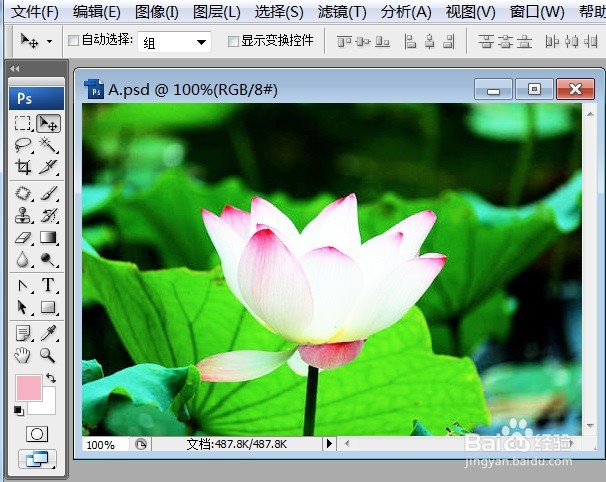The height and width of the screenshot is (482, 606).
Task: Distribute vertical centers of layers
Action: point(505,41)
